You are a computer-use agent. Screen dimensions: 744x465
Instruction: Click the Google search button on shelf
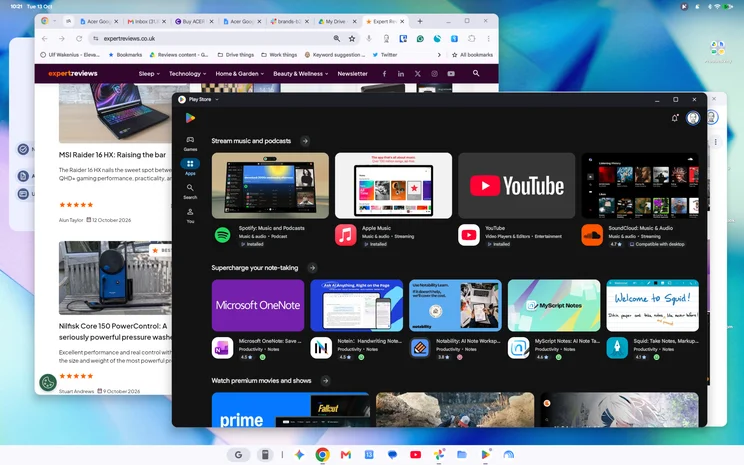click(x=239, y=455)
